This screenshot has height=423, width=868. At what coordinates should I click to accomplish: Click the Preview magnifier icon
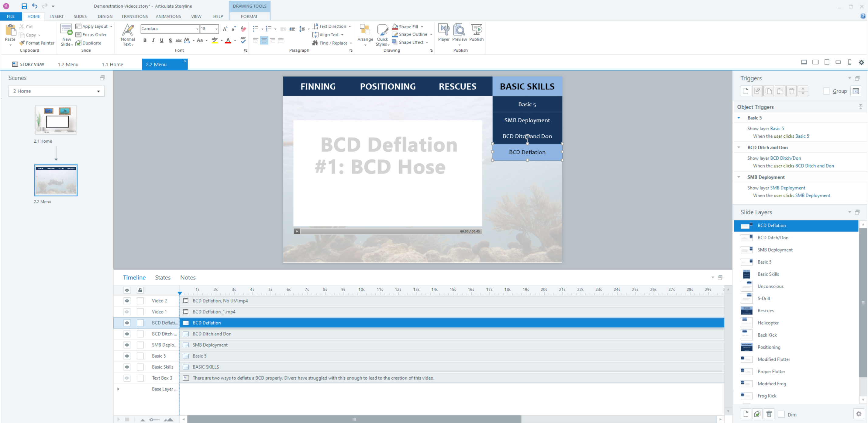[459, 30]
